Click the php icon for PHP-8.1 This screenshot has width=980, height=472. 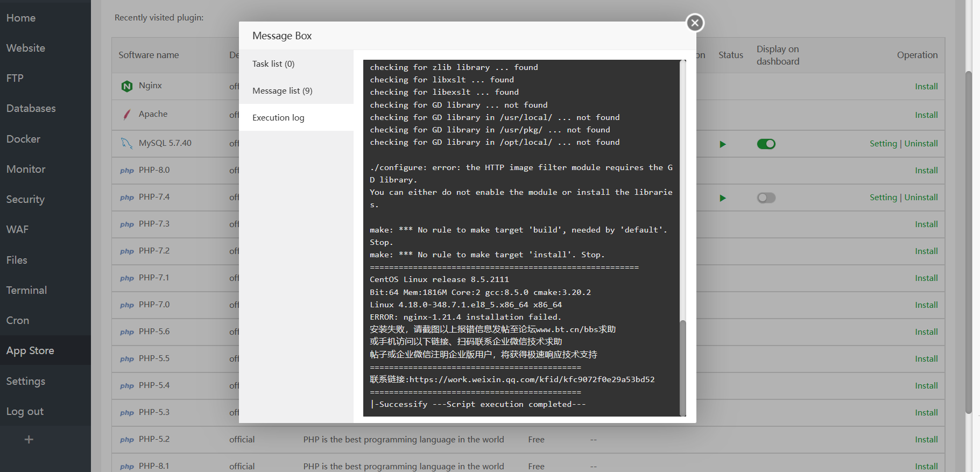coord(127,467)
